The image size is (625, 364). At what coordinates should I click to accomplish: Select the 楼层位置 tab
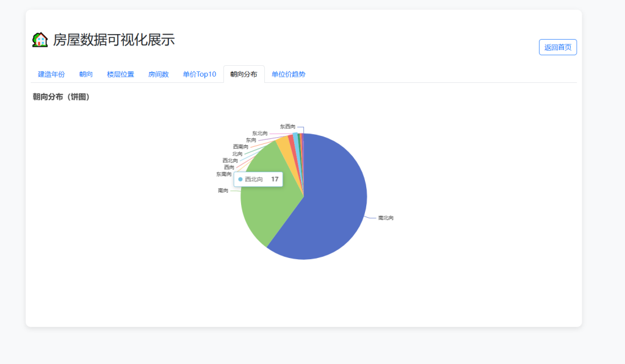pyautogui.click(x=120, y=74)
